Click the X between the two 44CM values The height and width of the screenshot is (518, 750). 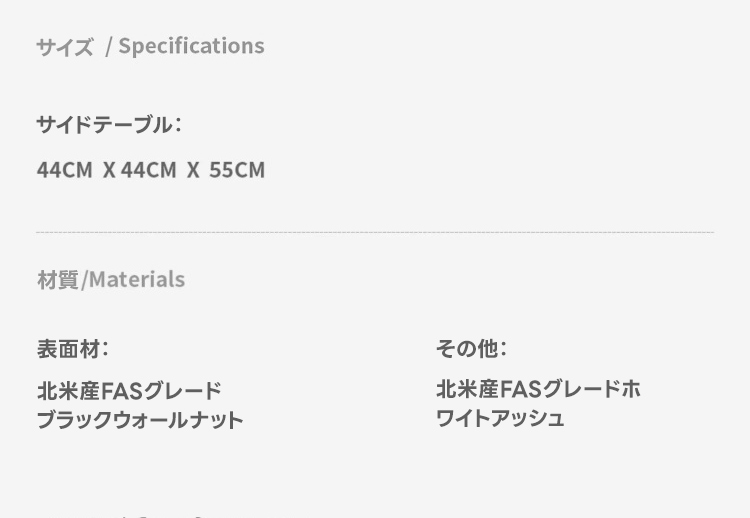109,170
